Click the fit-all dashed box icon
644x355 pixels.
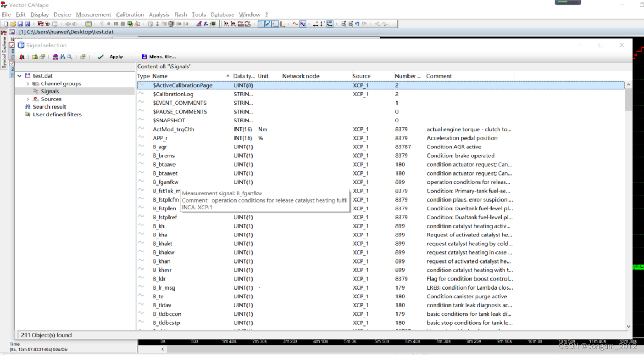[x=330, y=23]
